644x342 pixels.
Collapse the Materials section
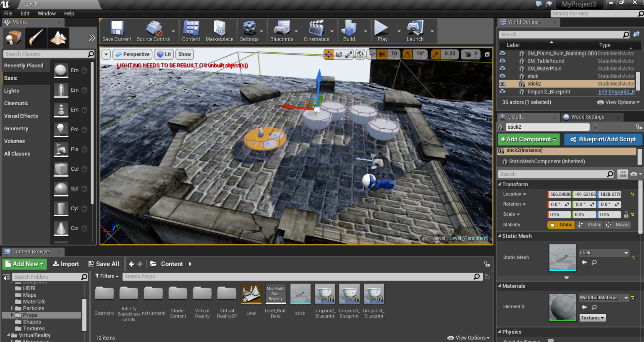pos(499,286)
